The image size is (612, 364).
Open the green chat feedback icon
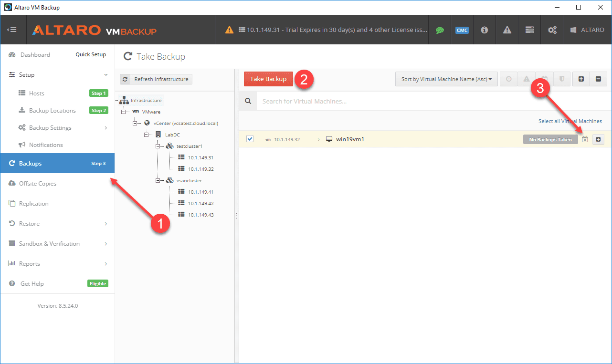pyautogui.click(x=440, y=30)
